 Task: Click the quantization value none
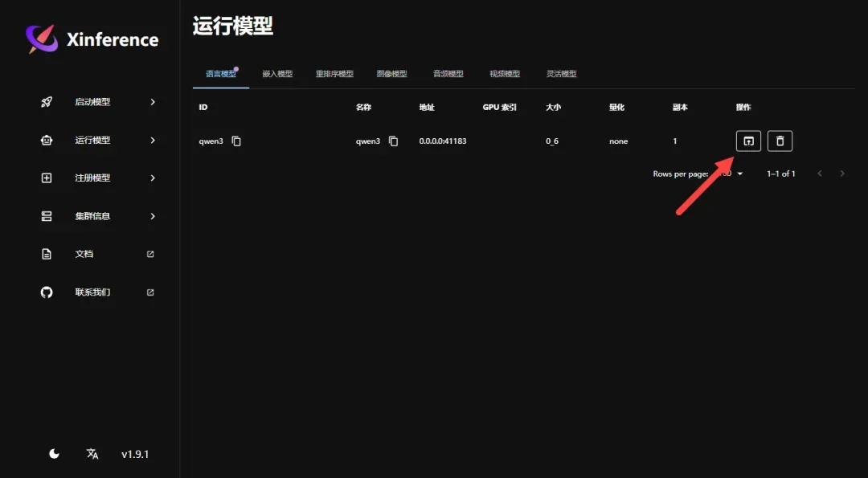(618, 141)
